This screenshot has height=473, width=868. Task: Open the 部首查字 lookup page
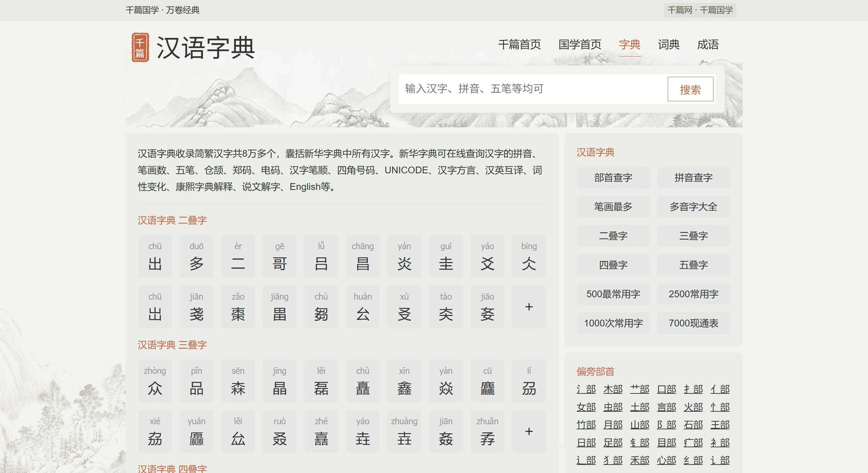(x=613, y=177)
